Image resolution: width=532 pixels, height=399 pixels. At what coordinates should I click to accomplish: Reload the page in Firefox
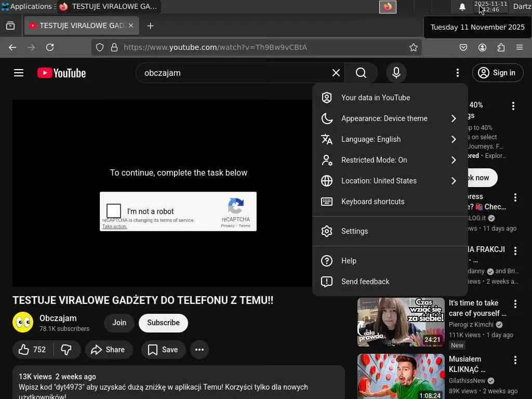point(50,47)
